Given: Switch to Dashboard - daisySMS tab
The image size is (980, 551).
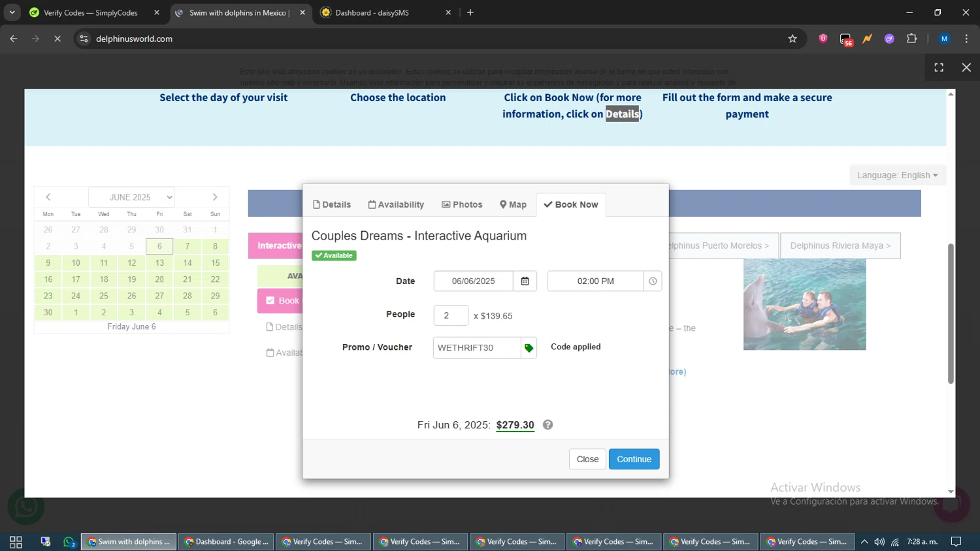Looking at the screenshot, I should click(372, 12).
